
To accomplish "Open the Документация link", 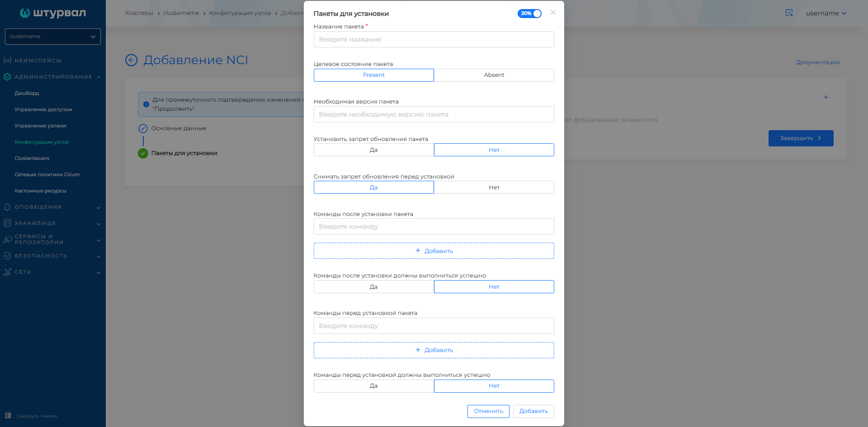I will (818, 62).
